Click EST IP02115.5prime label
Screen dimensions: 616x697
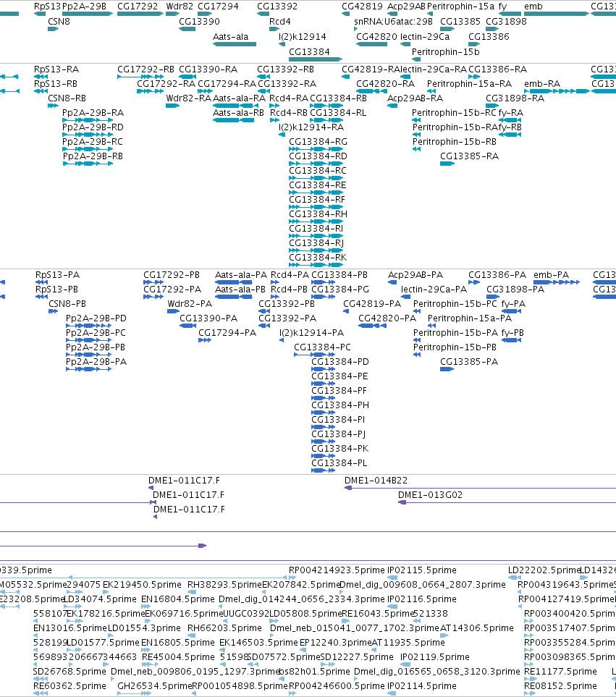click(422, 570)
